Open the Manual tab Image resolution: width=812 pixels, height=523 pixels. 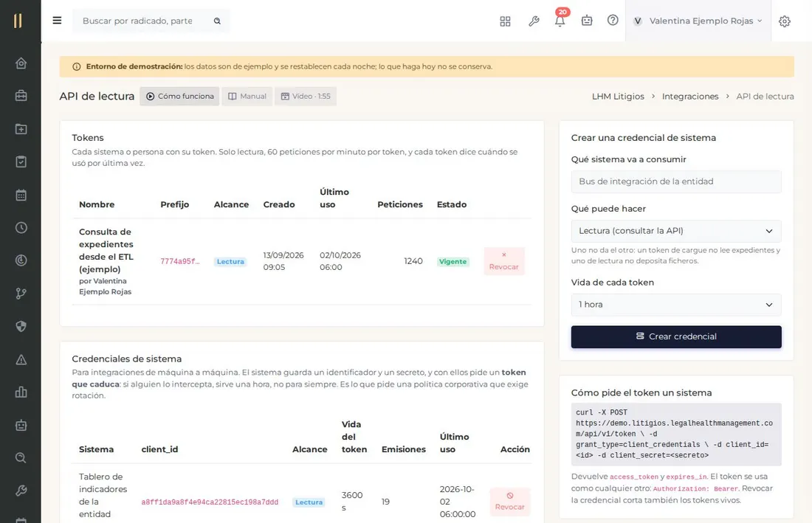[247, 96]
